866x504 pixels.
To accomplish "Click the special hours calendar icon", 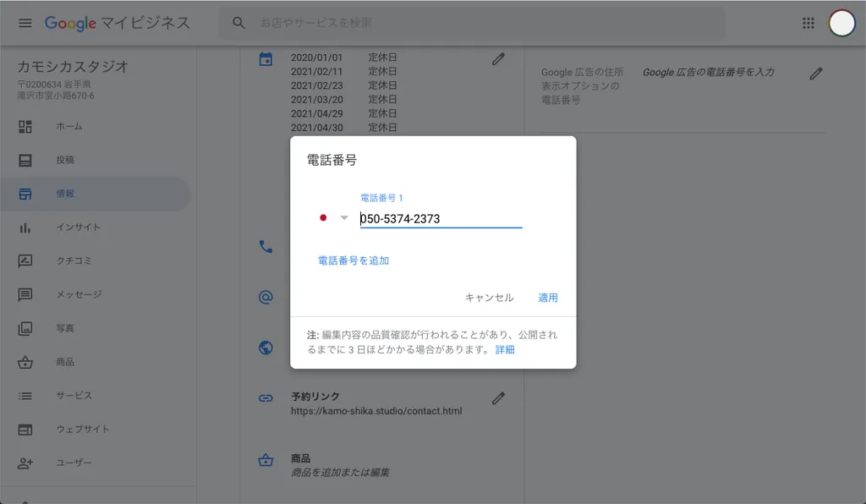I will coord(266,58).
